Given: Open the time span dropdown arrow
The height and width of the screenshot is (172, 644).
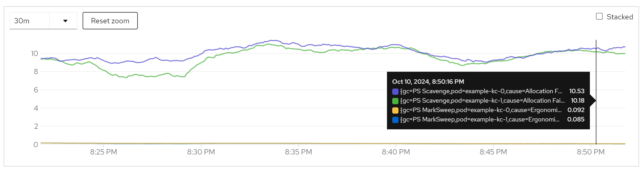Looking at the screenshot, I should pos(65,21).
